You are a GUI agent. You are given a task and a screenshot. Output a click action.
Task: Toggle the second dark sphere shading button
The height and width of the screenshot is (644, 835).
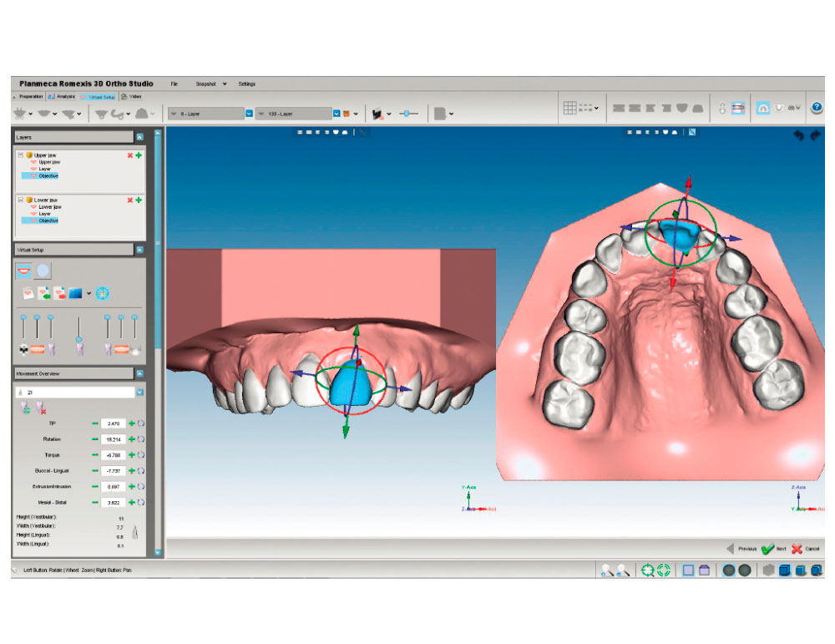(745, 570)
